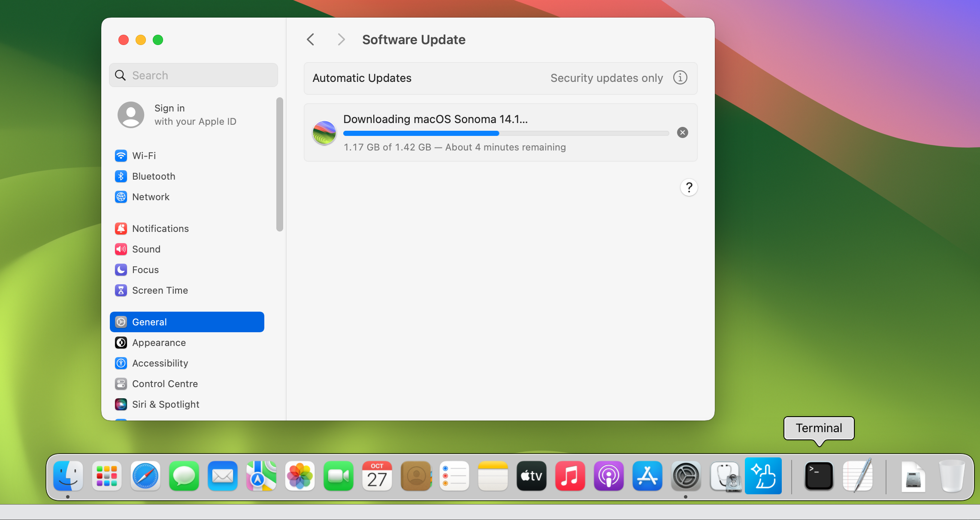Select Sound in the sidebar
This screenshot has width=980, height=520.
click(187, 249)
